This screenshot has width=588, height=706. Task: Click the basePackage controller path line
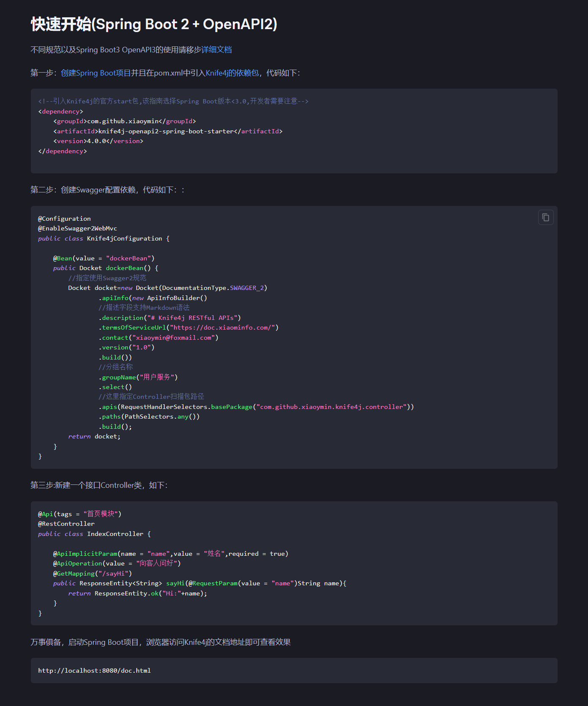256,407
